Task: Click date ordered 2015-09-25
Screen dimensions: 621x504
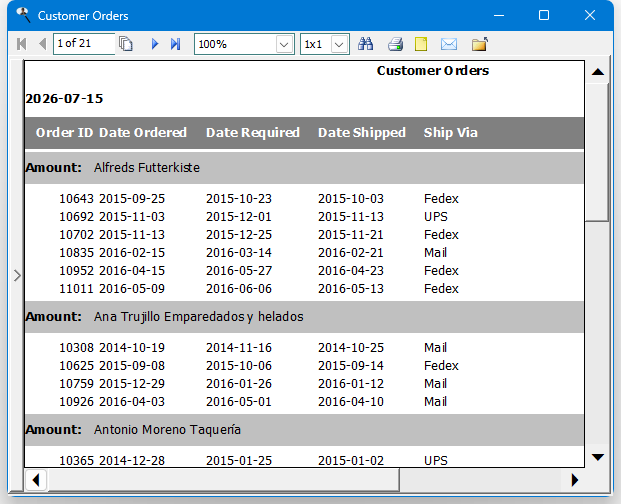Action: coord(132,198)
